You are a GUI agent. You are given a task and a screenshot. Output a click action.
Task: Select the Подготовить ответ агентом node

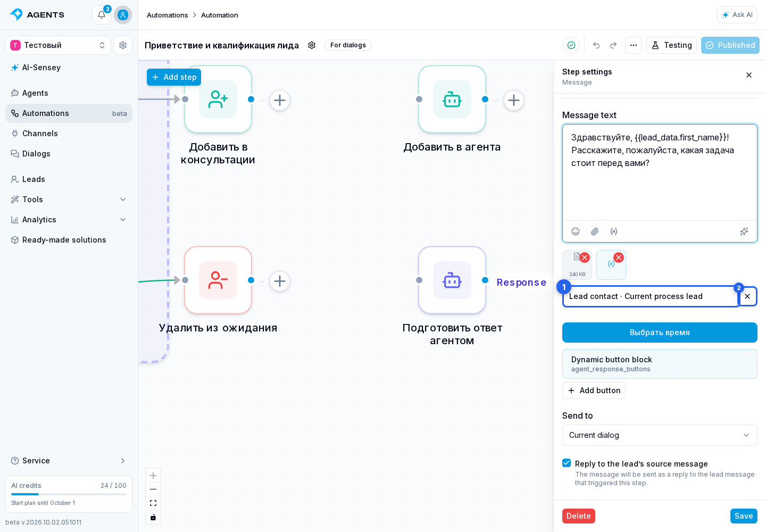(452, 280)
